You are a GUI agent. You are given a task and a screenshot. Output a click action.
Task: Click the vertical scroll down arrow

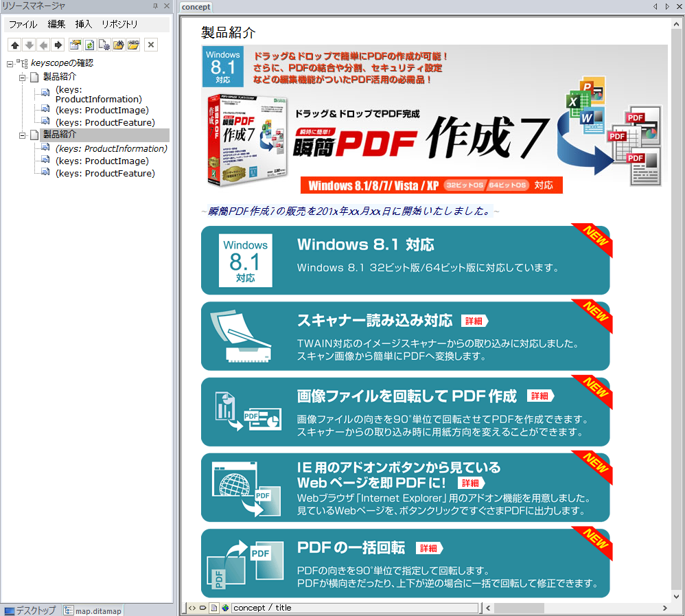coord(677,596)
